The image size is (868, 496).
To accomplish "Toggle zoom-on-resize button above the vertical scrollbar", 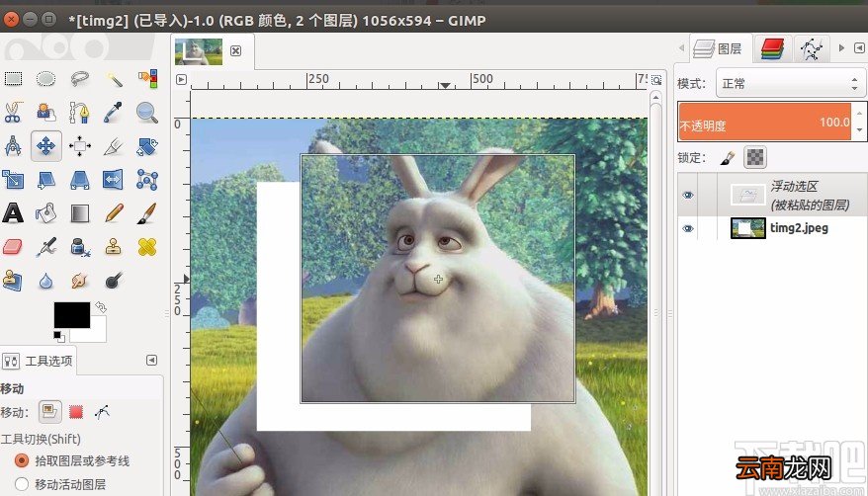I will pos(656,80).
